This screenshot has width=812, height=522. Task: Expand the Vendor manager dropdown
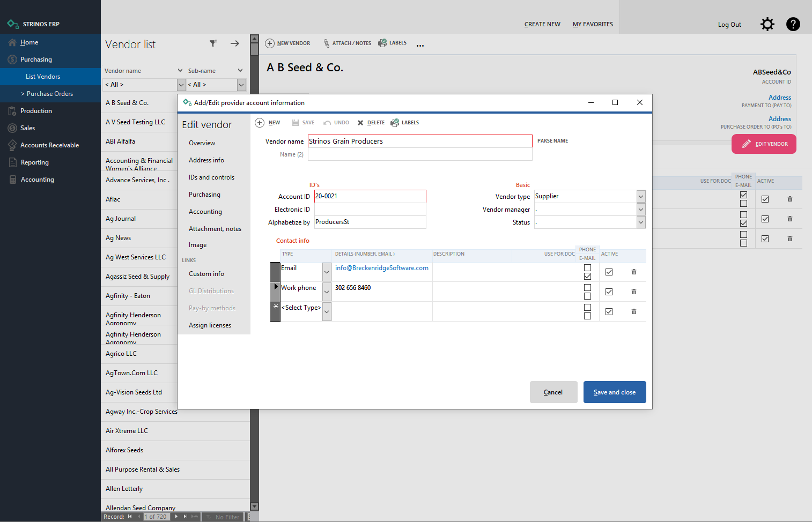(x=641, y=210)
